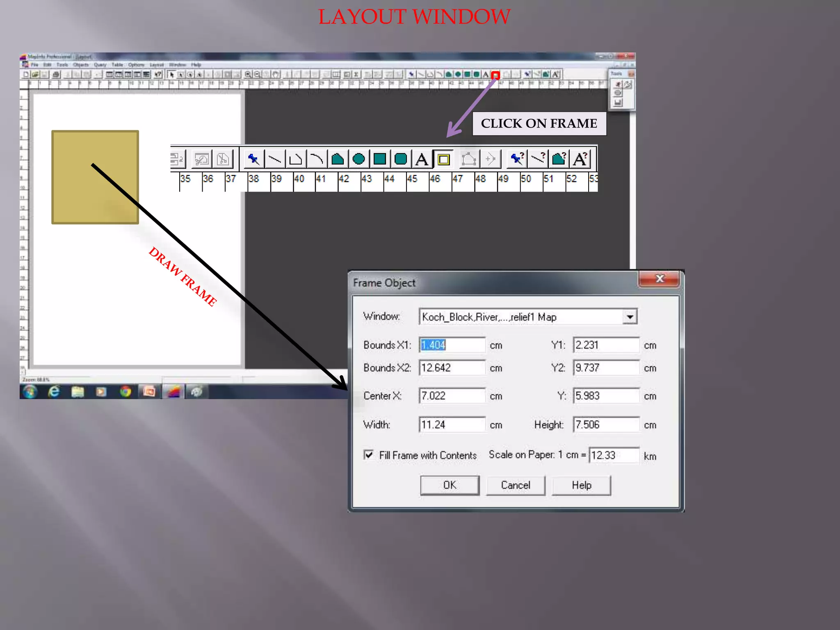Open Google Chrome from the taskbar
The height and width of the screenshot is (630, 840).
point(126,392)
